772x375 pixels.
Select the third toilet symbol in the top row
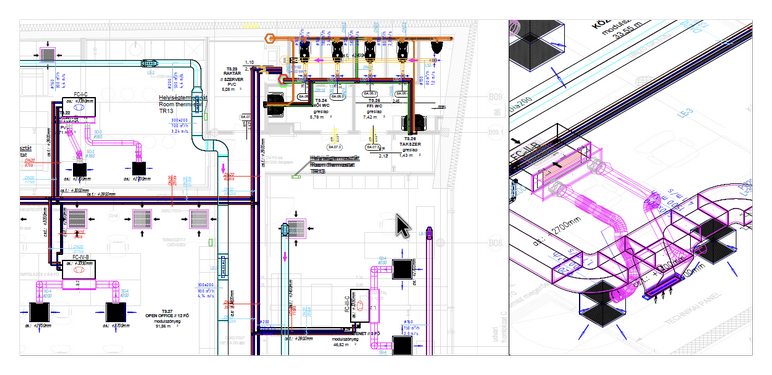click(370, 51)
